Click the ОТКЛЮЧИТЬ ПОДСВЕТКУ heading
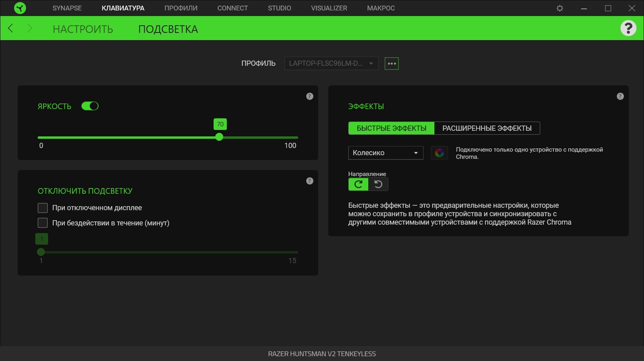Screen dimensions: 644x361 tap(85, 191)
